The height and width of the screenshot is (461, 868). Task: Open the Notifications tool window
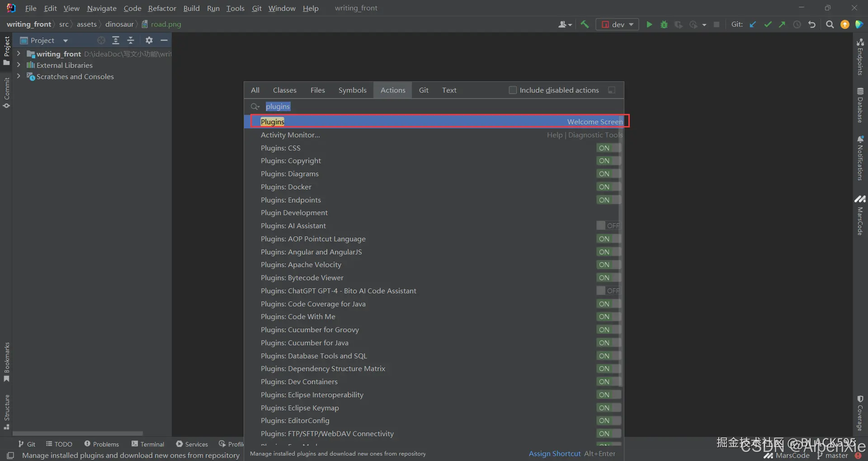pos(860,158)
